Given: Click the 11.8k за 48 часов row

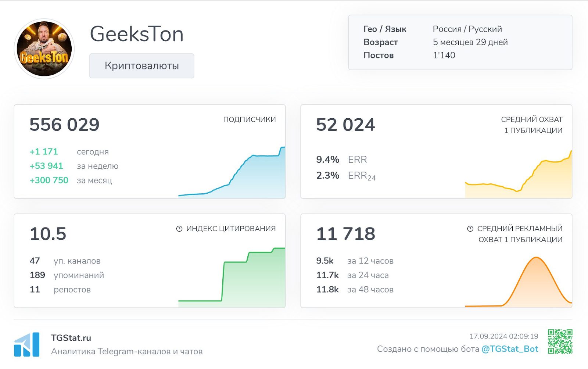Looking at the screenshot, I should click(x=355, y=290).
